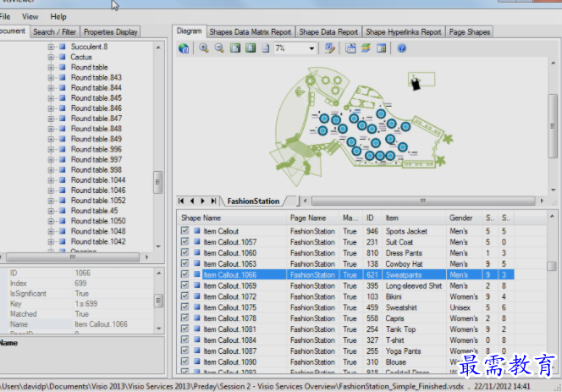Image resolution: width=562 pixels, height=392 pixels.
Task: Expand the Round table.998 tree node
Action: (x=51, y=169)
